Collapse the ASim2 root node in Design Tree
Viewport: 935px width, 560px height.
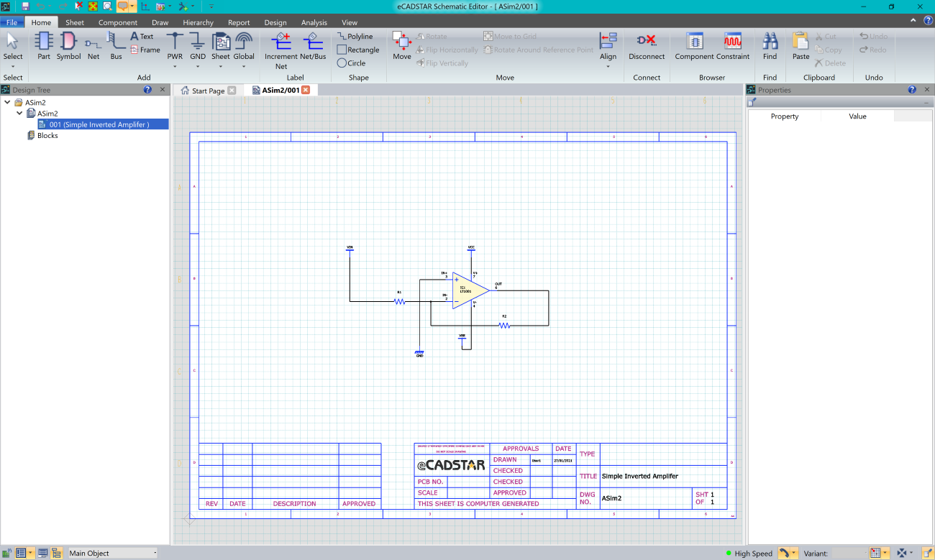(7, 103)
